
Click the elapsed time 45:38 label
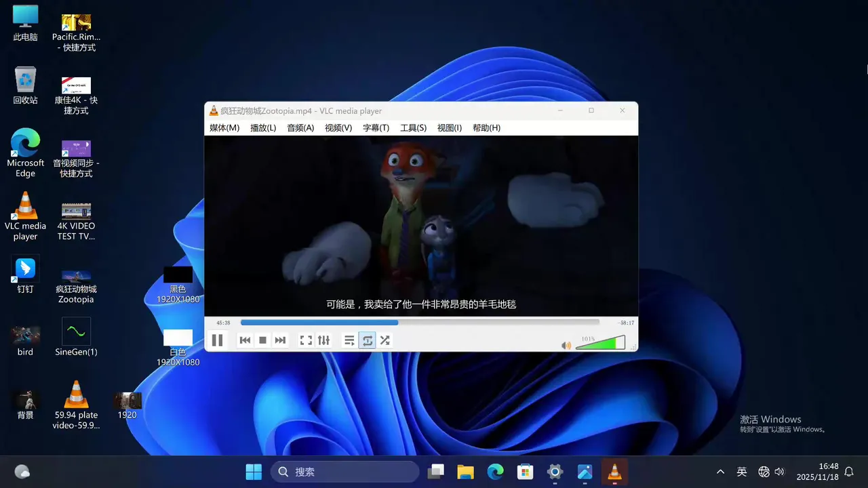[x=223, y=323]
